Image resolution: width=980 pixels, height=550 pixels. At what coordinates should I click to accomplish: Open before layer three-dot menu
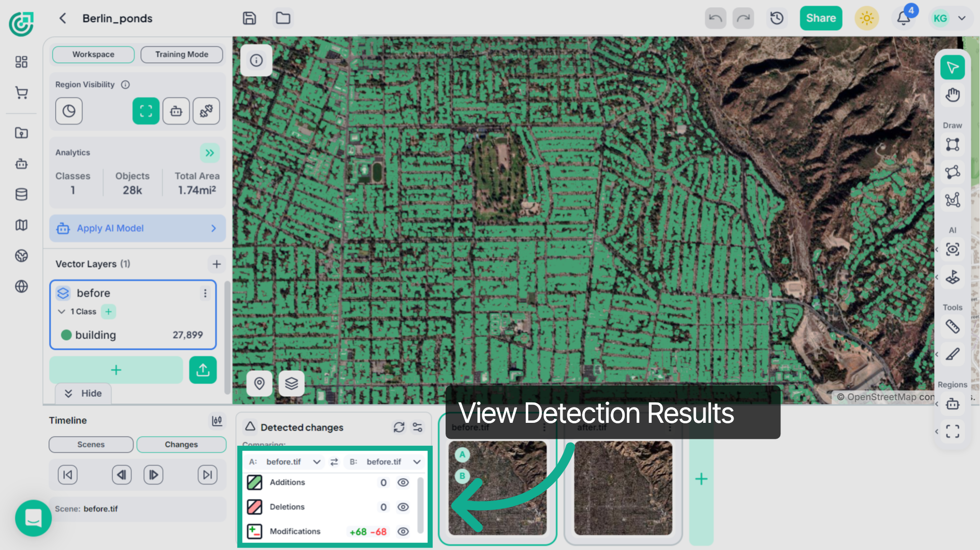pos(205,293)
